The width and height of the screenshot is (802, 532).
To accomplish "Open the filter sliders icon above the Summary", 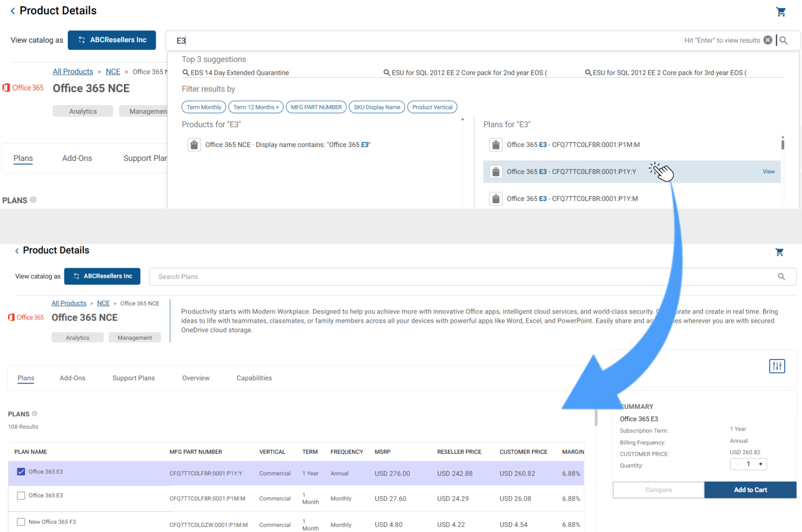I will (x=777, y=366).
